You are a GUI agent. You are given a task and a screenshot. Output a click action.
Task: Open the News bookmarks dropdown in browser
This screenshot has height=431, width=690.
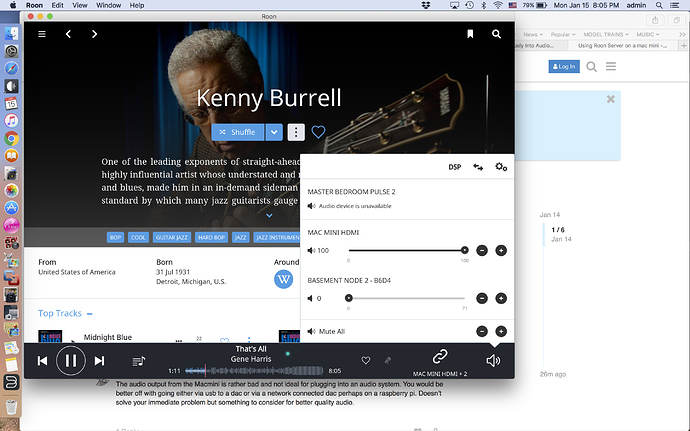532,34
